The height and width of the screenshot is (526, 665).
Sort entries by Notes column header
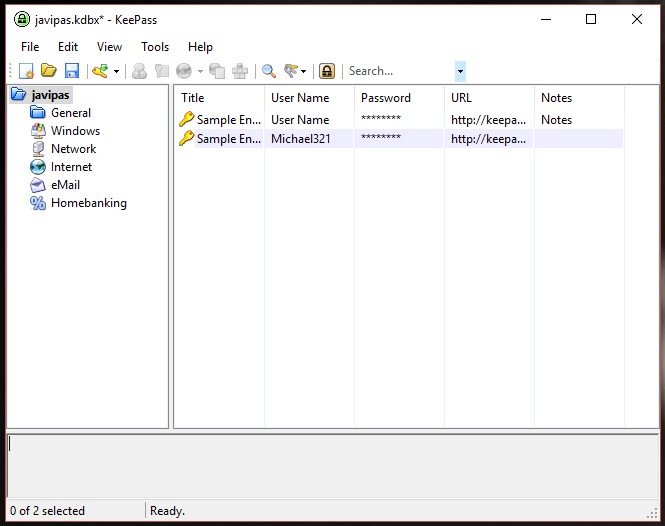pos(579,98)
